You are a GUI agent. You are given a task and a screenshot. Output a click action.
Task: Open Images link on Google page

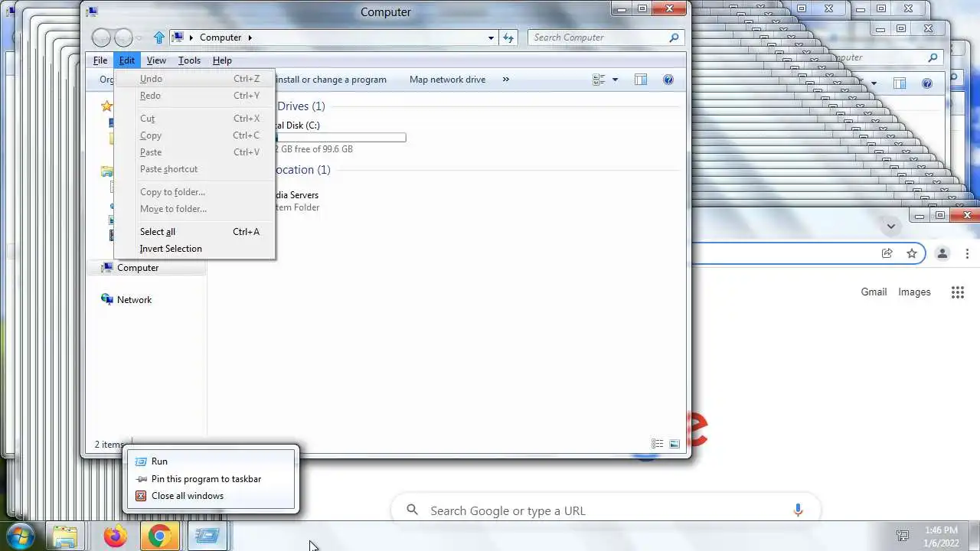coord(914,292)
